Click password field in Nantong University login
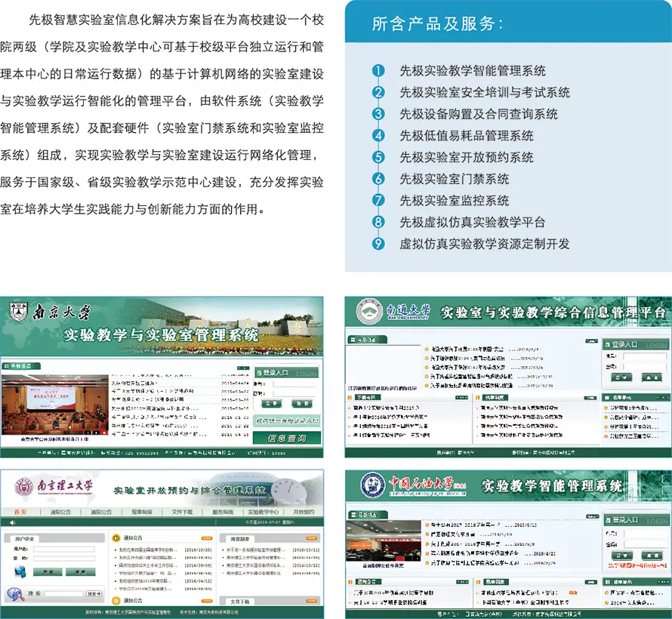The image size is (672, 619). click(x=645, y=367)
